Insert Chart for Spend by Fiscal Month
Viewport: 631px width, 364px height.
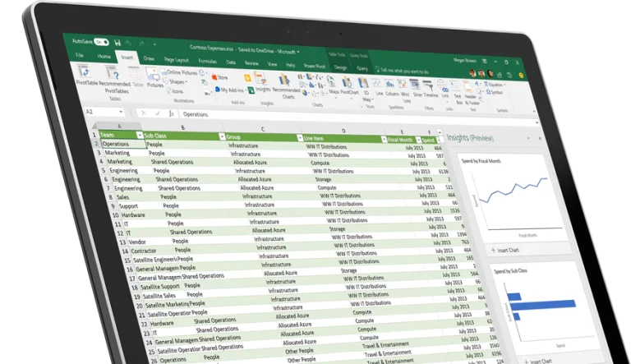[505, 250]
